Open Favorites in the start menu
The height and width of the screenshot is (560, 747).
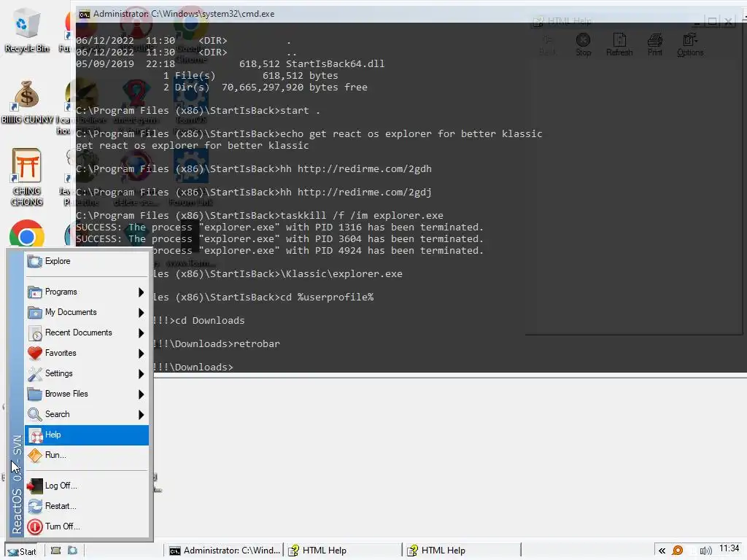point(87,354)
